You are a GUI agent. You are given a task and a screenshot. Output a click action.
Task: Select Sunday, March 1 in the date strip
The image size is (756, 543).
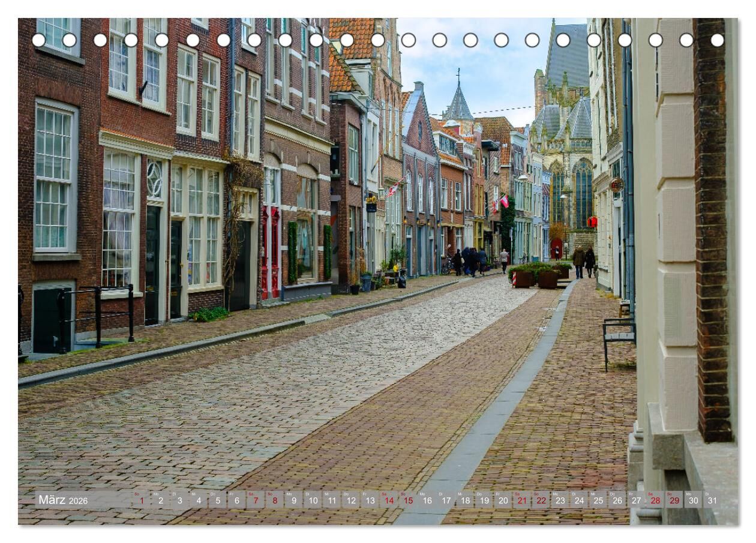pos(141,500)
